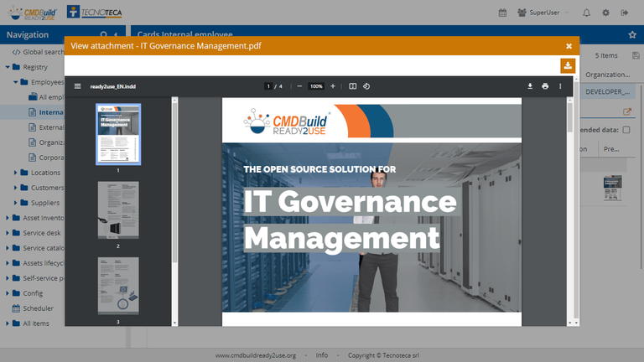Expand the Service catalog folder
The width and height of the screenshot is (644, 362).
[x=8, y=248]
